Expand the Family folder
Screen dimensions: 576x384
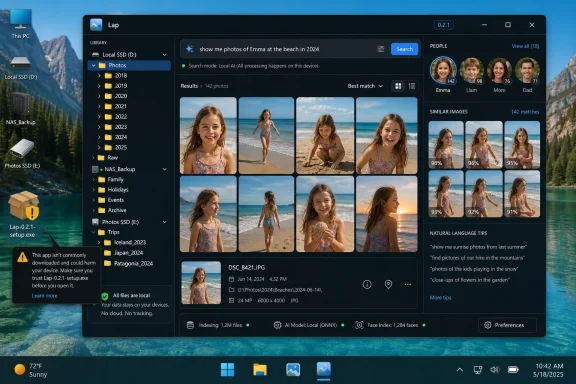pyautogui.click(x=93, y=180)
